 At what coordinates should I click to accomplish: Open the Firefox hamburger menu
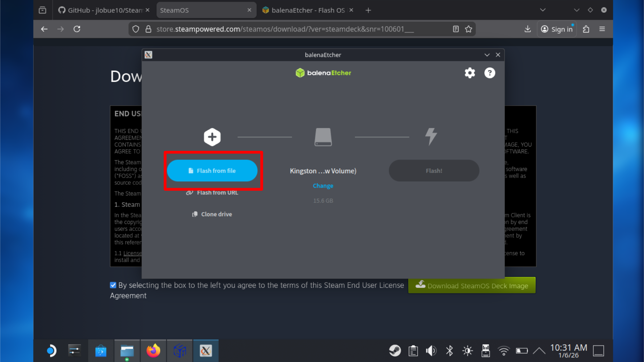pyautogui.click(x=602, y=29)
